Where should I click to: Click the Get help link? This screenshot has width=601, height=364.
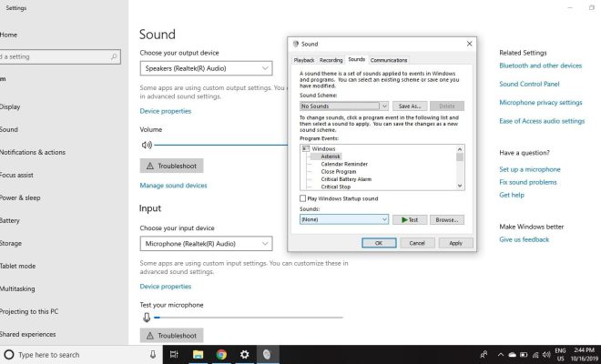512,195
